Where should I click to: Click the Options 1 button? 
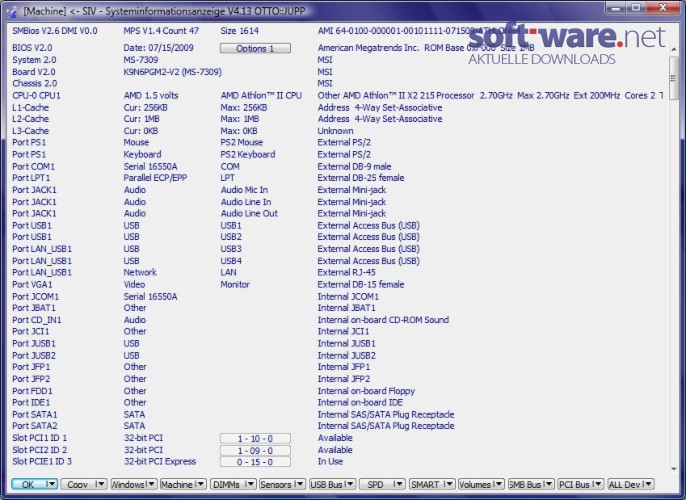pos(255,49)
